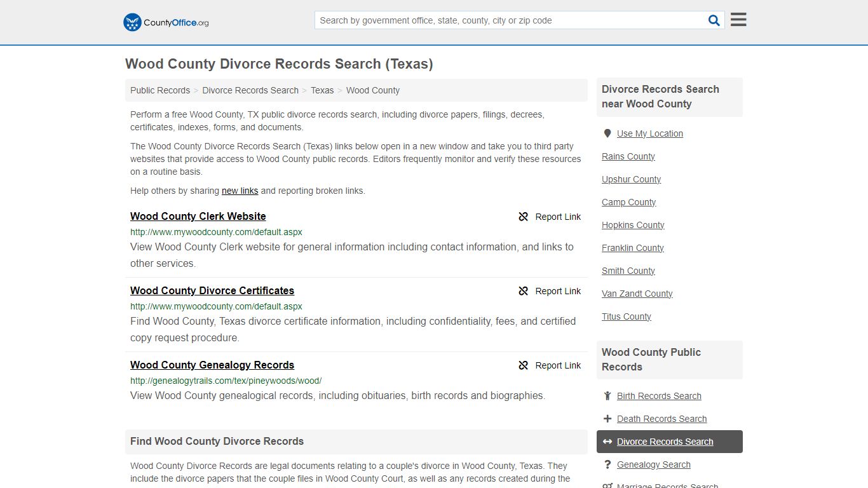Open Wood County Clerk Website link
This screenshot has height=488, width=868.
click(198, 216)
